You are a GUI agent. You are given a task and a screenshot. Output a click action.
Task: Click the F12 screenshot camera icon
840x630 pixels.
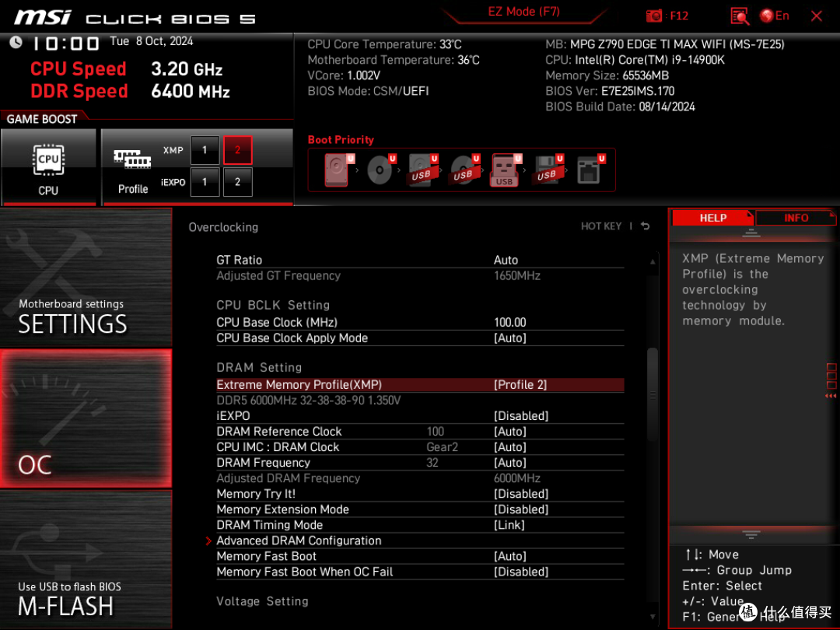click(x=653, y=16)
